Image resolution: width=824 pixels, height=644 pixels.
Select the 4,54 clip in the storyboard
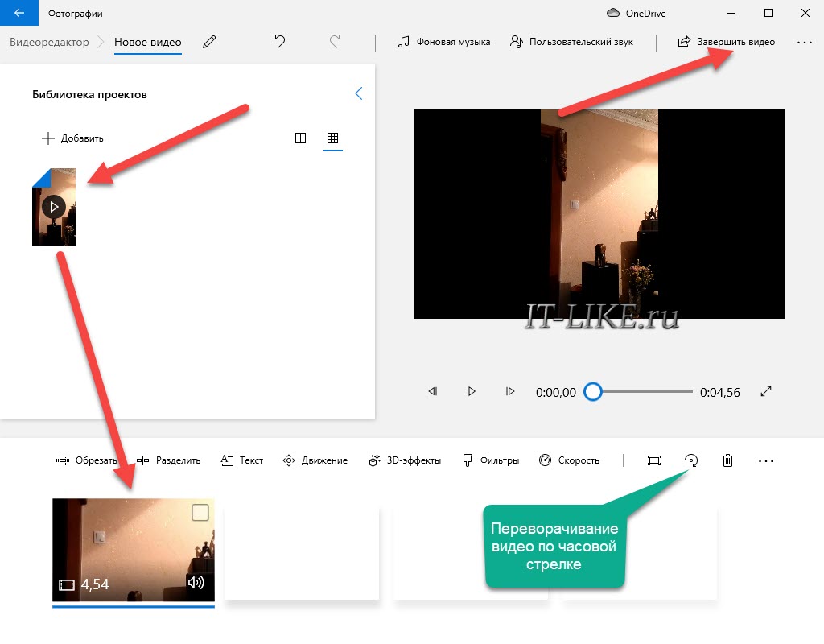134,550
